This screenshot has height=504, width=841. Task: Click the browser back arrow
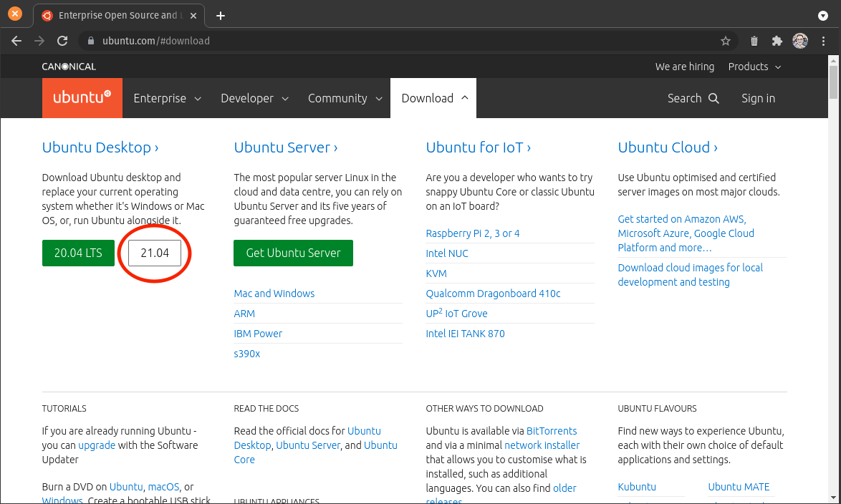click(x=16, y=41)
